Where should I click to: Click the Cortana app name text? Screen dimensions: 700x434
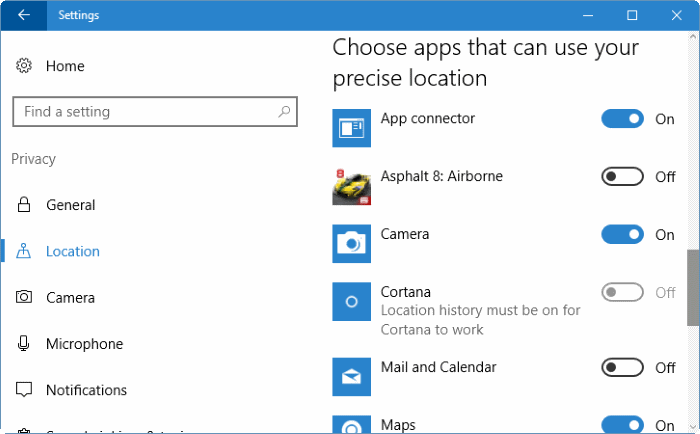(405, 292)
